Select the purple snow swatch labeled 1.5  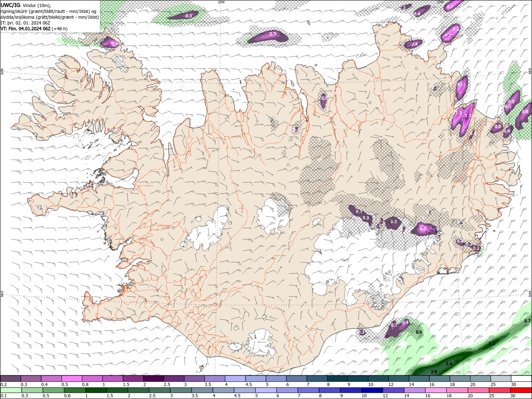pyautogui.click(x=133, y=379)
